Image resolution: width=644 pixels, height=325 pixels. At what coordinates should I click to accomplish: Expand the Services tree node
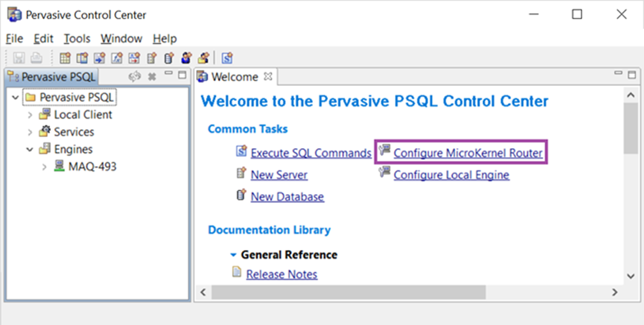[x=29, y=132]
